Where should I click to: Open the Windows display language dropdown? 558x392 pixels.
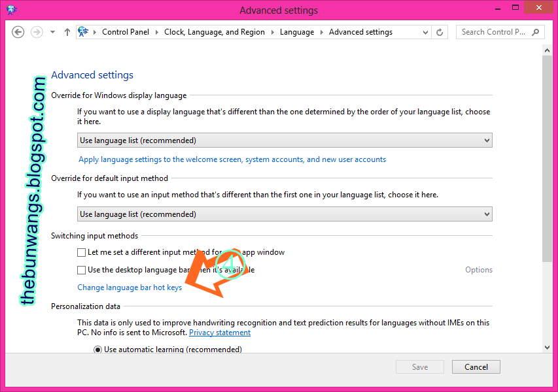(x=487, y=140)
